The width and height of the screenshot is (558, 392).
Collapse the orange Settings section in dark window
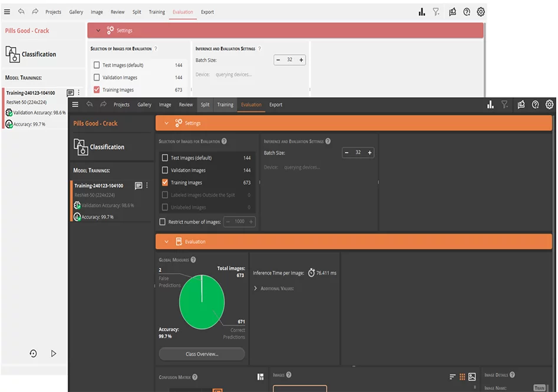pyautogui.click(x=166, y=124)
